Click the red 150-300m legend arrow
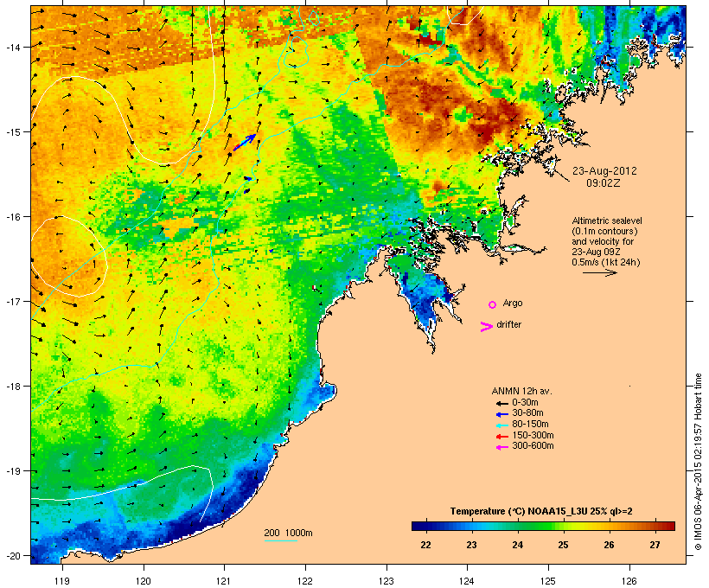 [x=501, y=437]
